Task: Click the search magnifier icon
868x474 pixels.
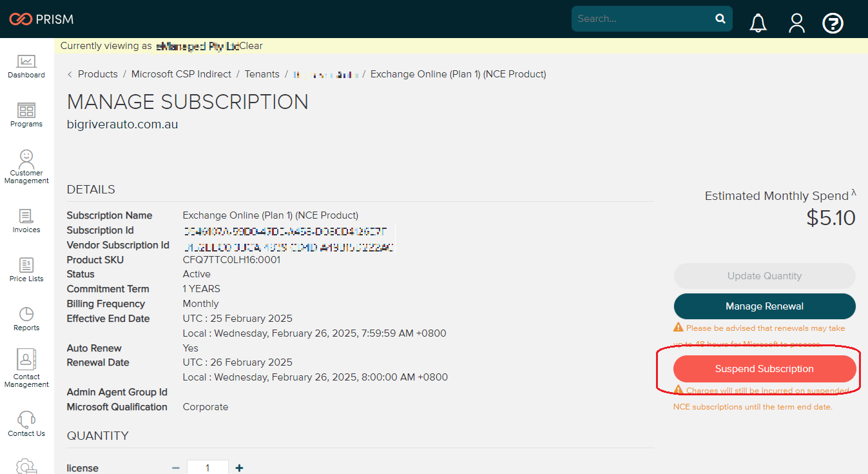Action: pos(720,19)
